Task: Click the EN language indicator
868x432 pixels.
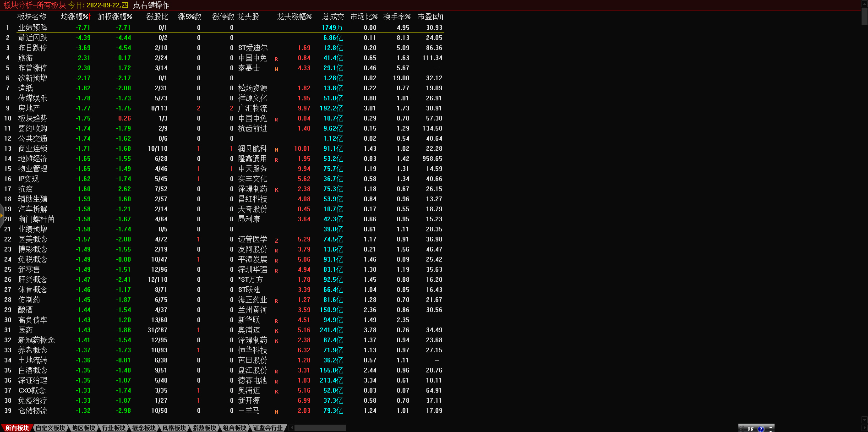Action: 750,429
